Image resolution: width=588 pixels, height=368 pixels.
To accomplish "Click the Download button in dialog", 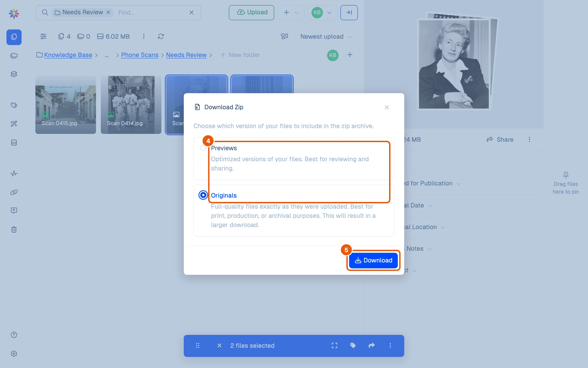I will (373, 260).
